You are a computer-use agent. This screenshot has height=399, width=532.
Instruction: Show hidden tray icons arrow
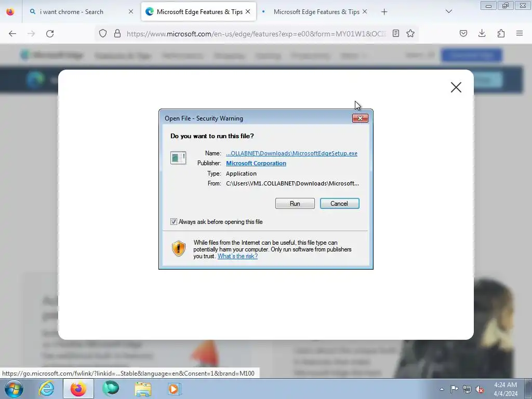click(442, 389)
